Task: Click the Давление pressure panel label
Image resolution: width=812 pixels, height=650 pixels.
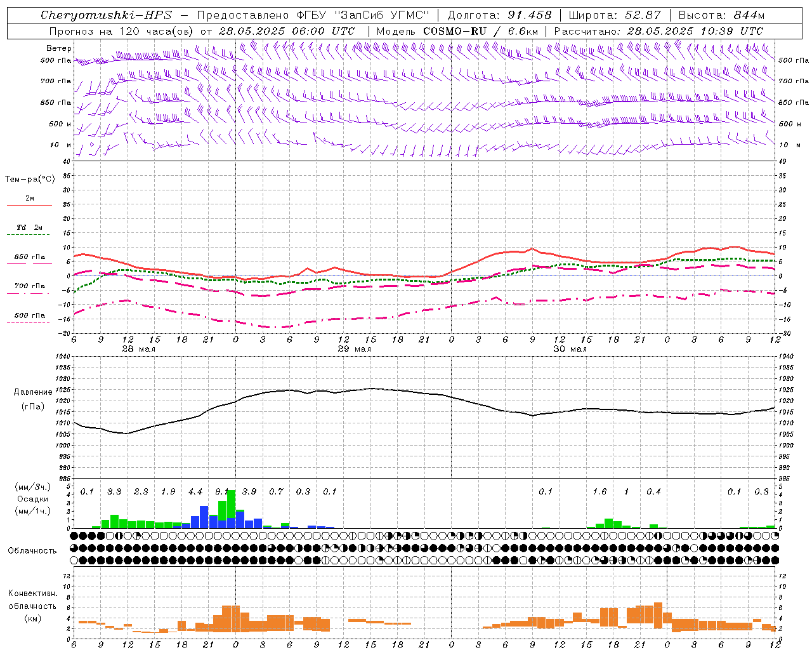Action: click(x=33, y=392)
